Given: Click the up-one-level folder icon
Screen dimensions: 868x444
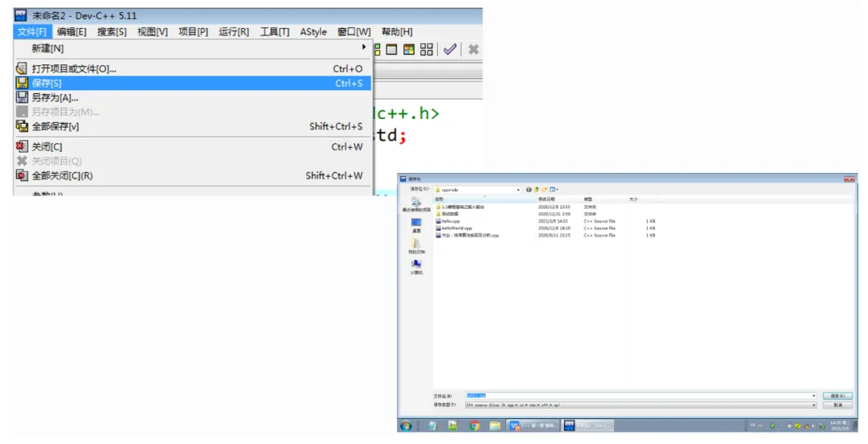Looking at the screenshot, I should (x=536, y=190).
